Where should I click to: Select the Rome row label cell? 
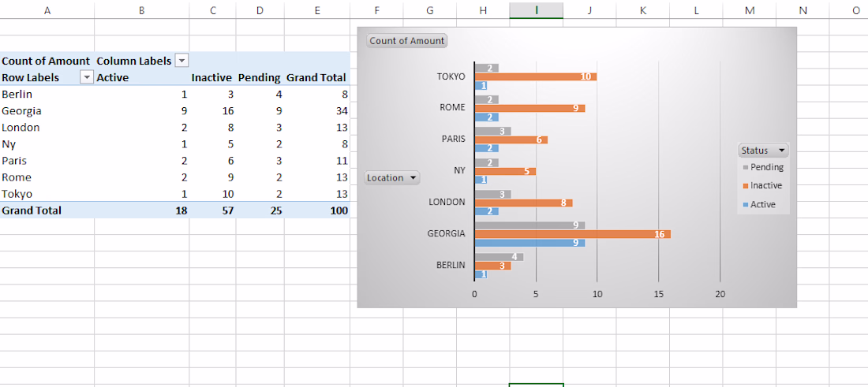point(47,177)
